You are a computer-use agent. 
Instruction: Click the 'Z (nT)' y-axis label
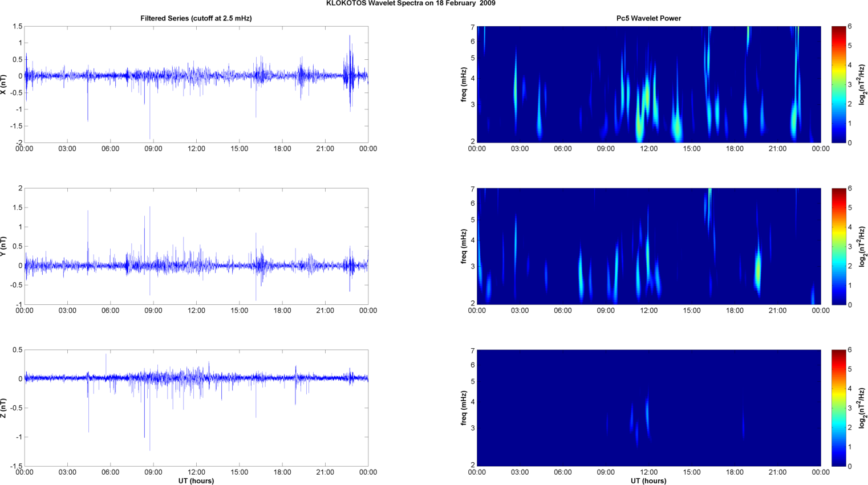click(x=3, y=408)
